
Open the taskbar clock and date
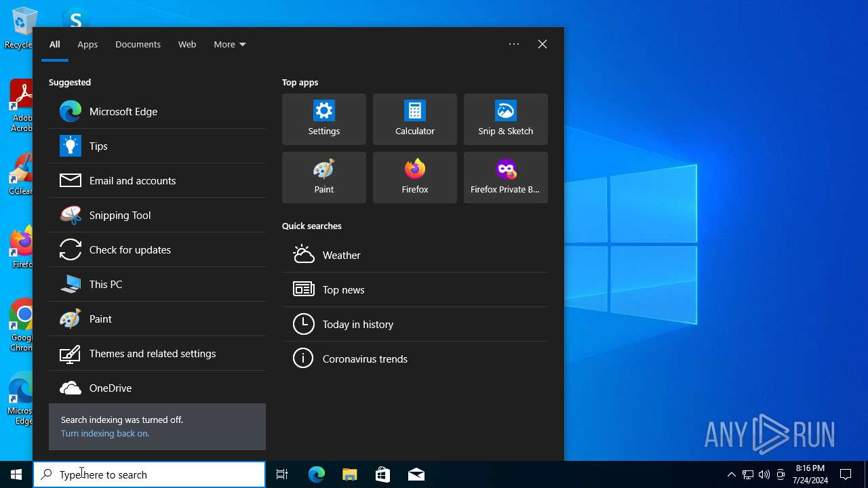pos(810,474)
